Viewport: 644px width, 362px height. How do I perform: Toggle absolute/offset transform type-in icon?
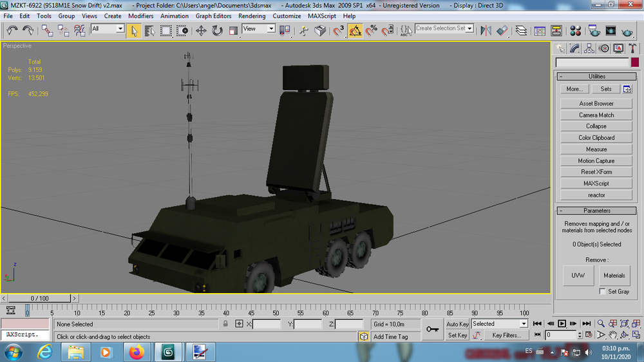(239, 324)
